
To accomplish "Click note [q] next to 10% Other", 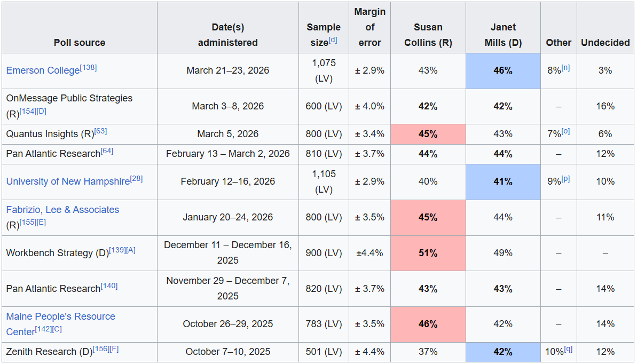I will (x=569, y=349).
